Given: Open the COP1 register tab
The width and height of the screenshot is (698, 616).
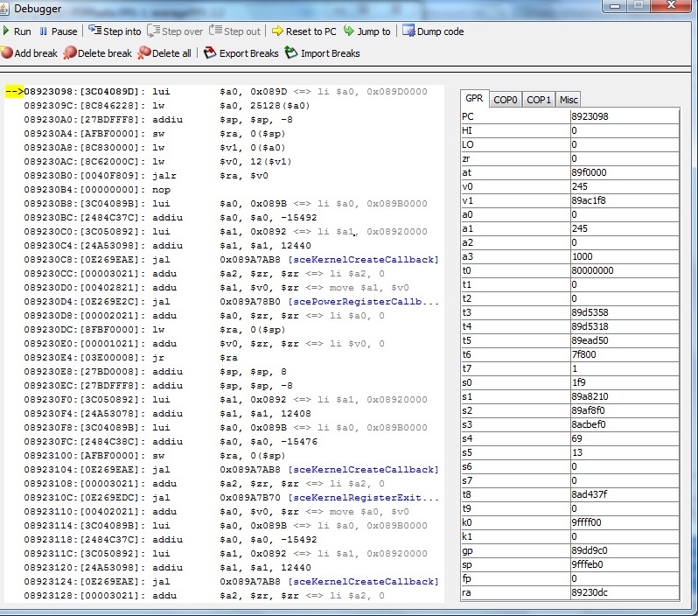Looking at the screenshot, I should coord(538,100).
